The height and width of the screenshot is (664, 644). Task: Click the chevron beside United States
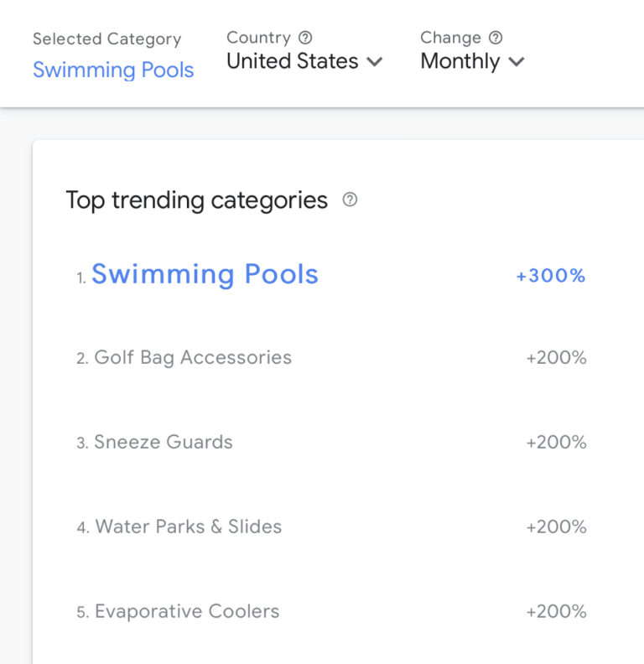pyautogui.click(x=375, y=61)
